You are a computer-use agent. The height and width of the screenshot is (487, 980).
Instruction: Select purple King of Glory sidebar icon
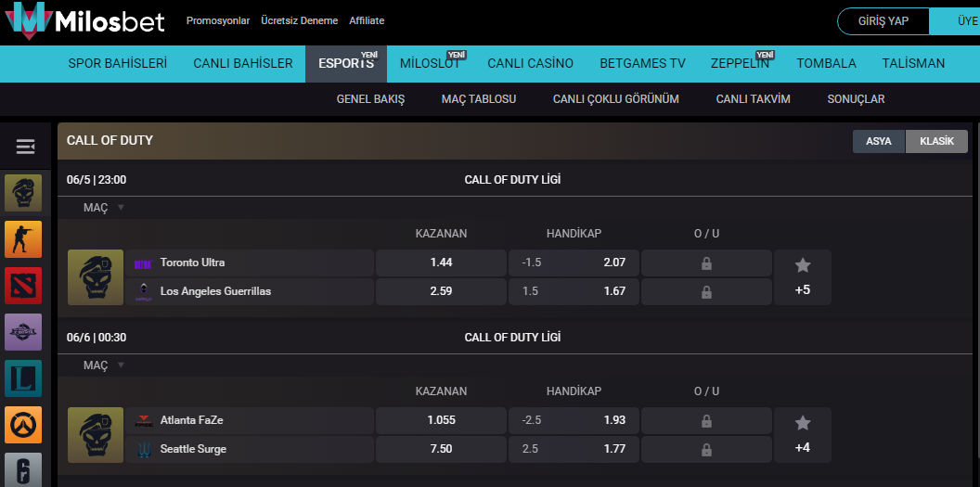23,332
